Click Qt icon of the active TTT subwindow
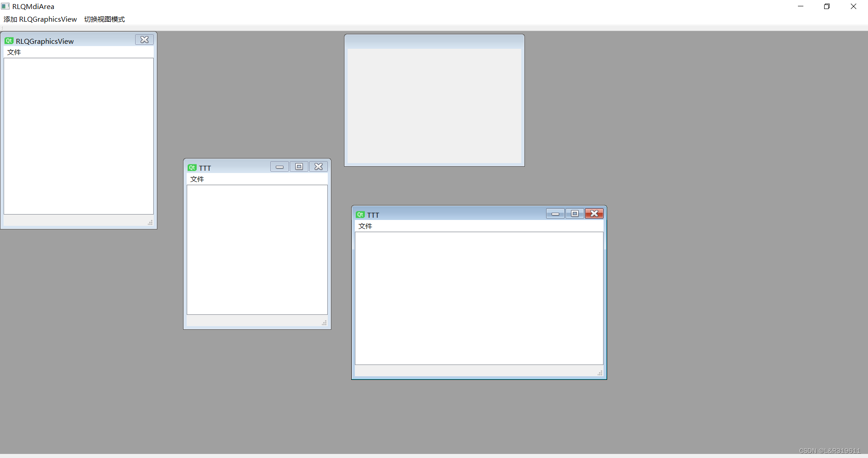The image size is (868, 458). click(360, 215)
